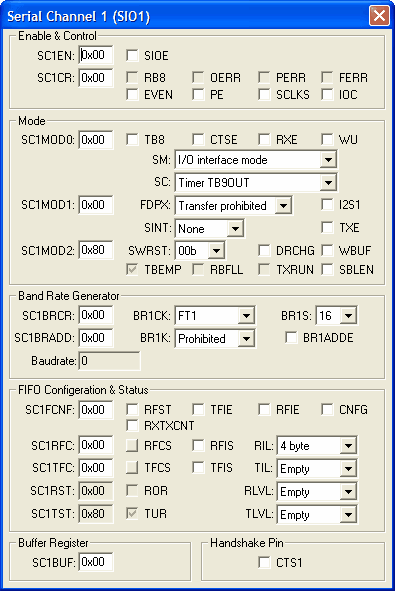This screenshot has height=591, width=395.
Task: Enable the TXE checkbox
Action: pos(327,227)
